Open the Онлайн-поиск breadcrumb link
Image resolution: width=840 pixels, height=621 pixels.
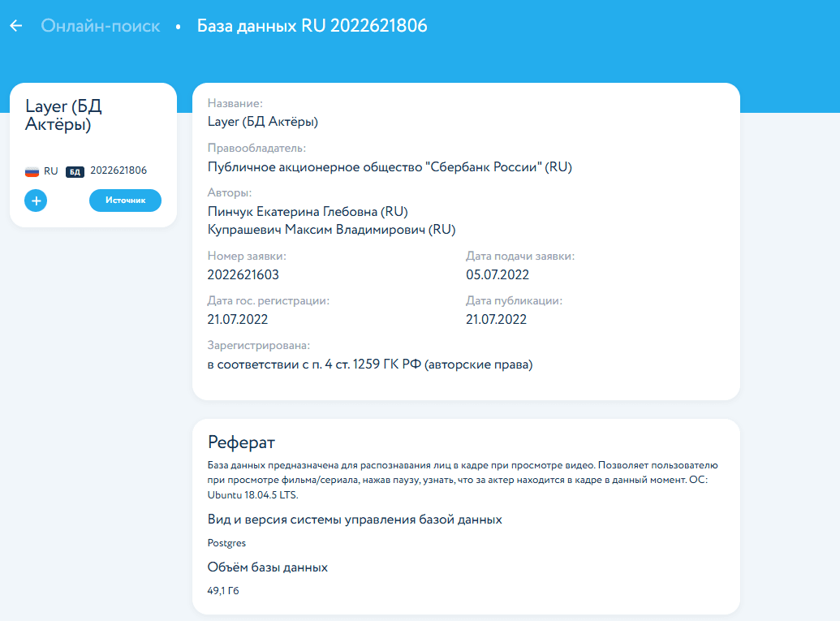coord(101,26)
